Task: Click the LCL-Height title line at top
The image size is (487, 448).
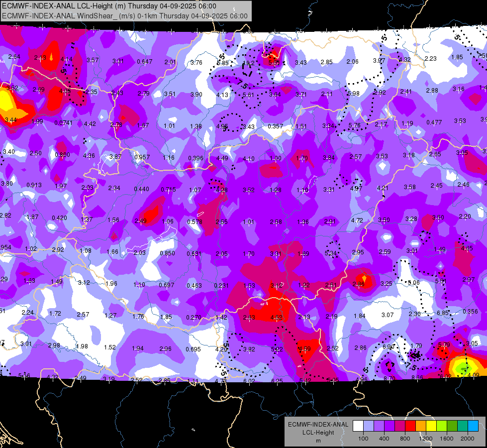Action: click(x=109, y=6)
